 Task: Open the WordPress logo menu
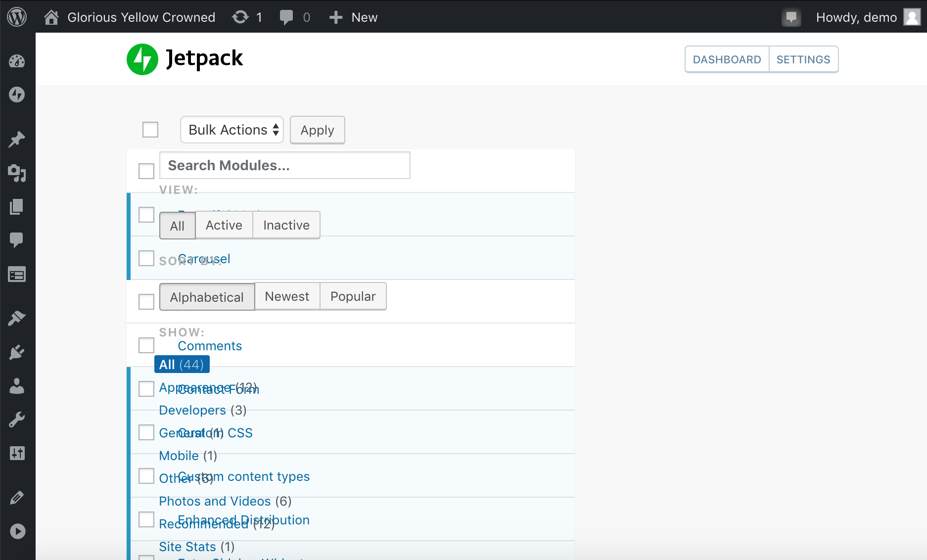point(17,17)
